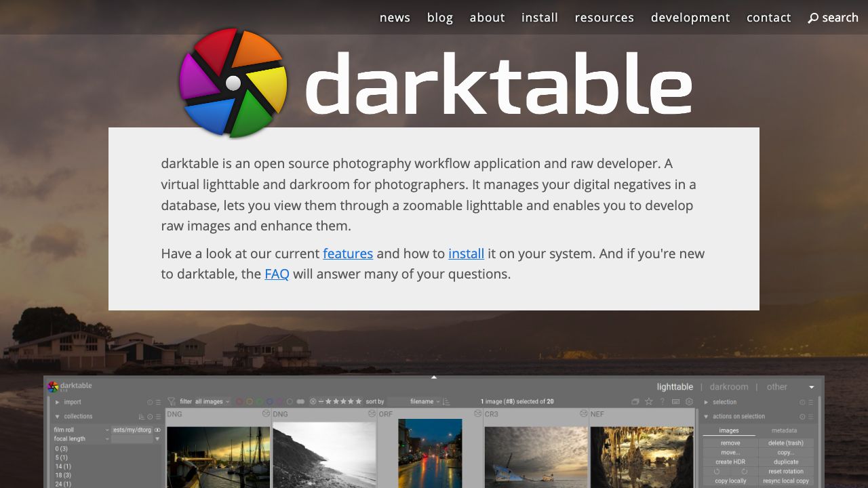This screenshot has width=868, height=488.
Task: Open the contact page from navigation
Action: click(x=769, y=18)
